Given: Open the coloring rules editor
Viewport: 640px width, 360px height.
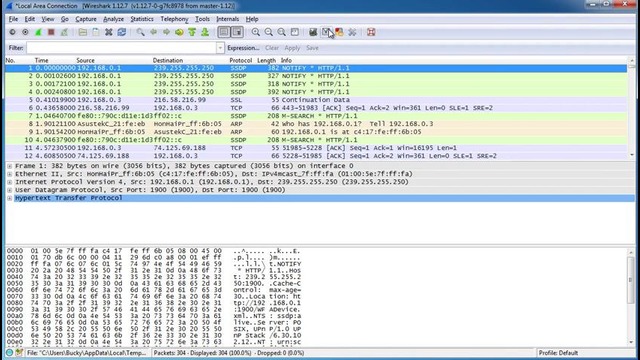Looking at the screenshot, I should tap(339, 32).
